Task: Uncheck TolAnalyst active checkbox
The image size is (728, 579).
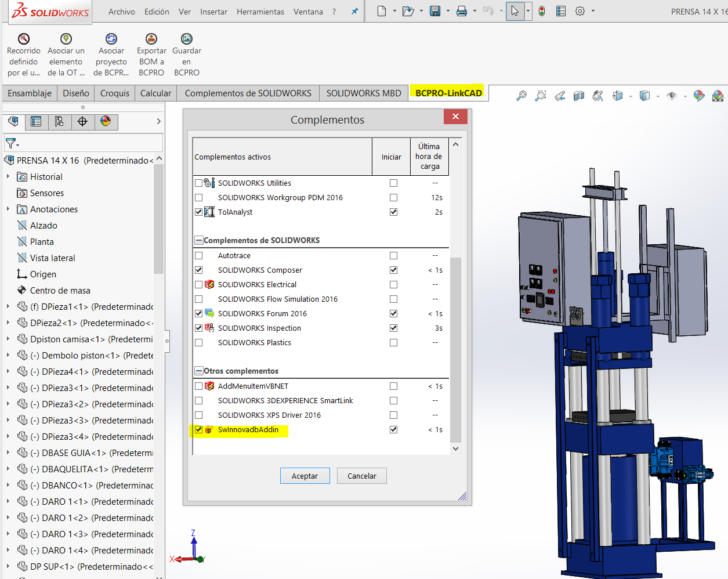Action: tap(199, 212)
